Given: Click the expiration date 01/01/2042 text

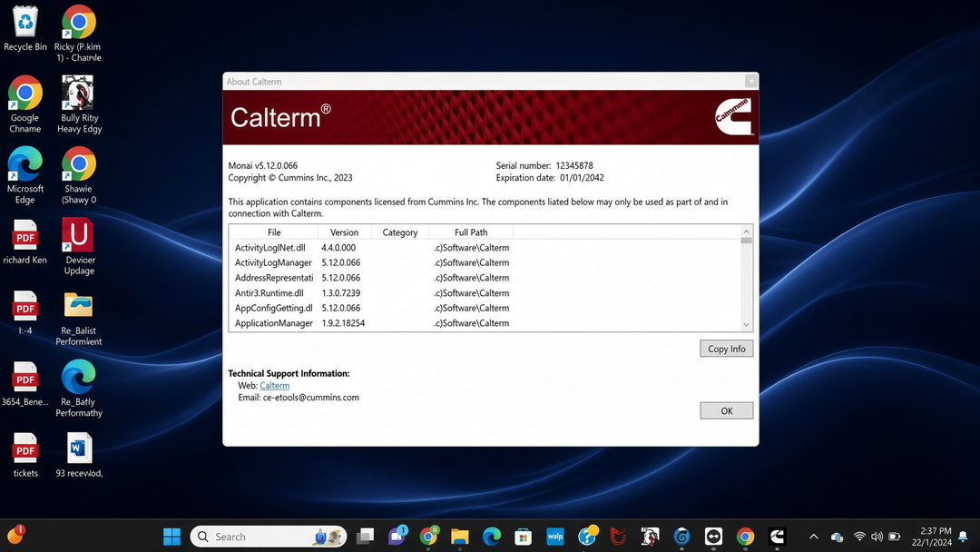Looking at the screenshot, I should [x=582, y=178].
